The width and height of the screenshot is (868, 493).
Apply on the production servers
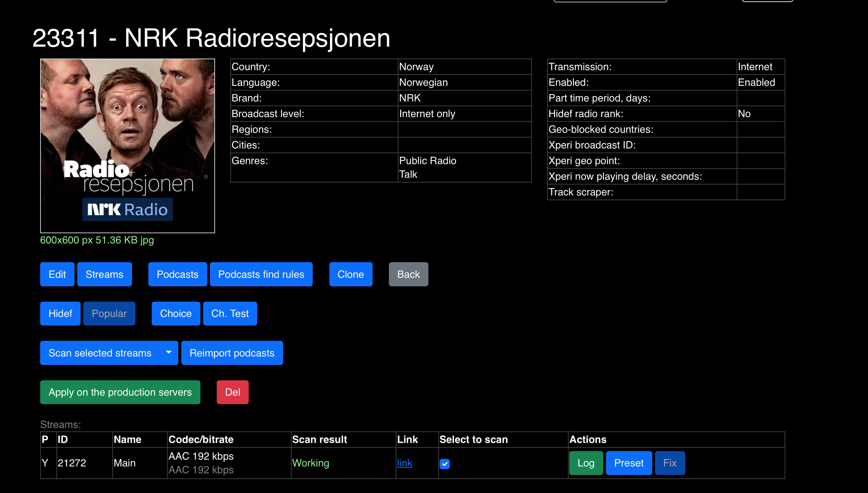120,392
